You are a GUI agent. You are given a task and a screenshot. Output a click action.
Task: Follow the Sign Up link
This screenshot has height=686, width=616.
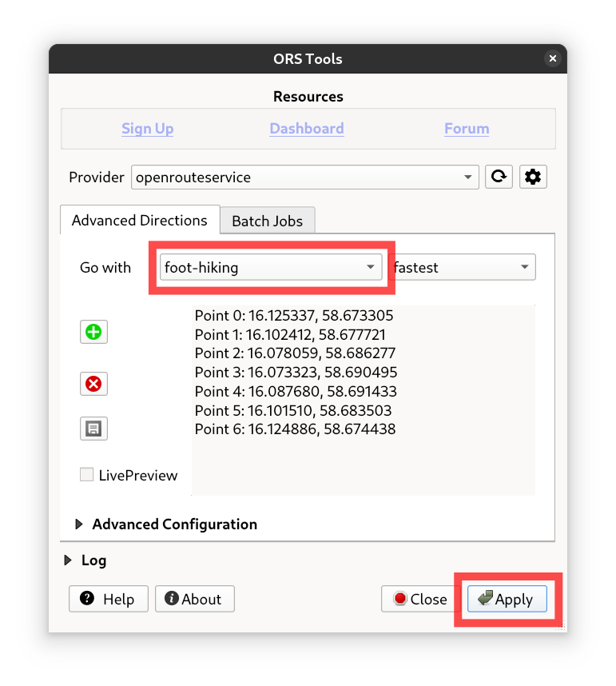tap(147, 129)
